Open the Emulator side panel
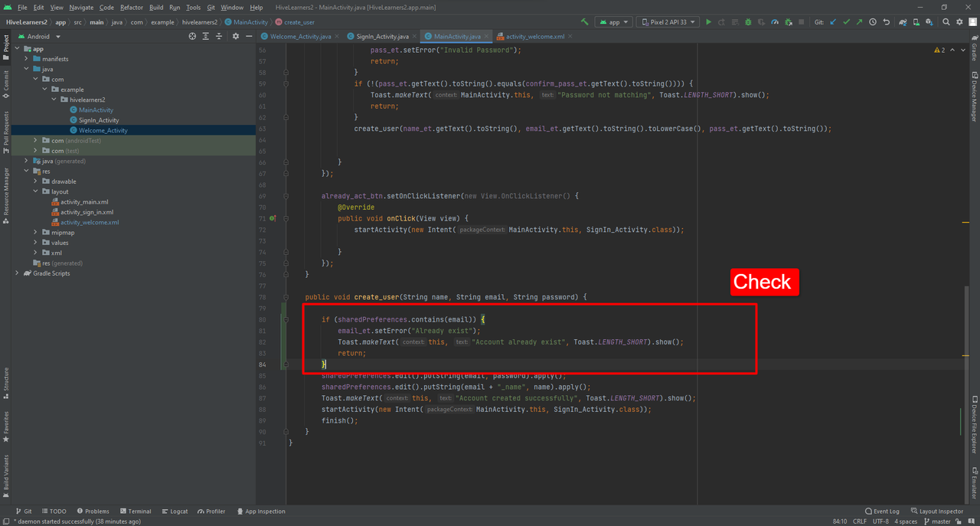The width and height of the screenshot is (980, 526). coord(974,482)
